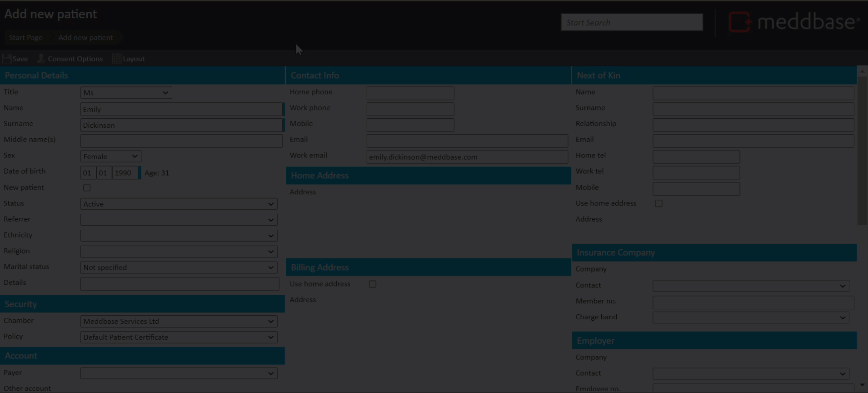Open the Title dropdown
The width and height of the screenshot is (868, 393).
pos(126,93)
